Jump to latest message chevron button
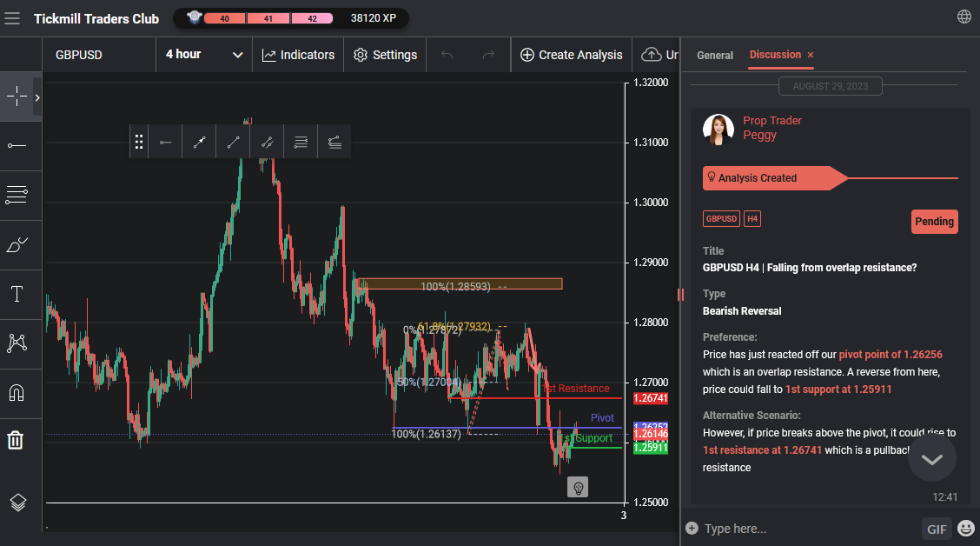 coord(932,459)
